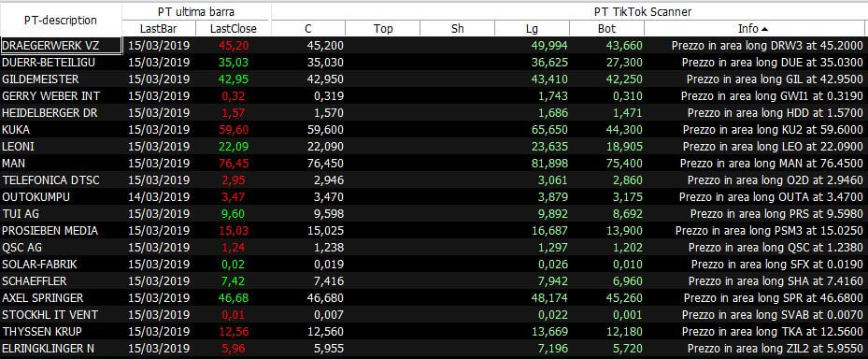Image resolution: width=868 pixels, height=359 pixels.
Task: Click the PT-description column header
Action: pos(61,20)
